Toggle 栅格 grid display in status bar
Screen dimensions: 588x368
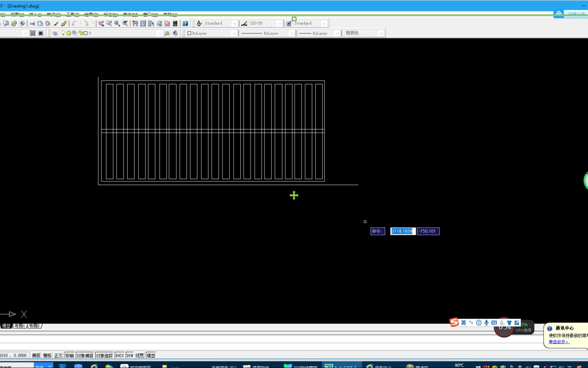pyautogui.click(x=47, y=355)
